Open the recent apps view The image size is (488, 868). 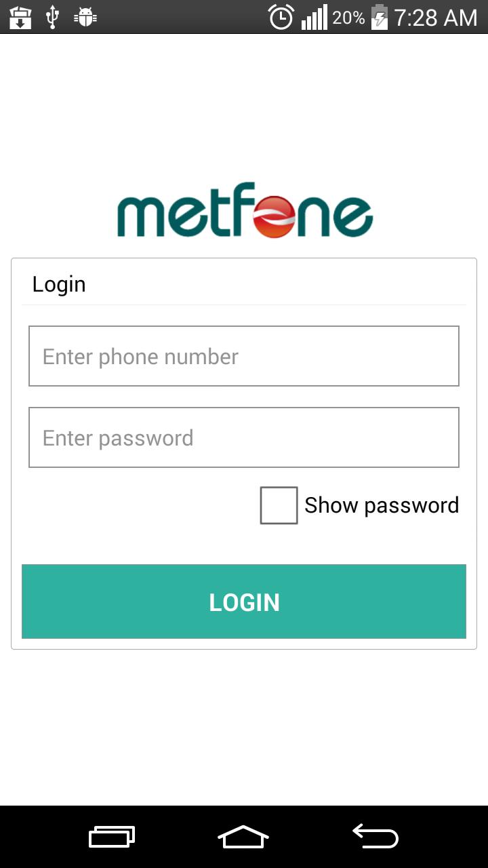point(112,837)
